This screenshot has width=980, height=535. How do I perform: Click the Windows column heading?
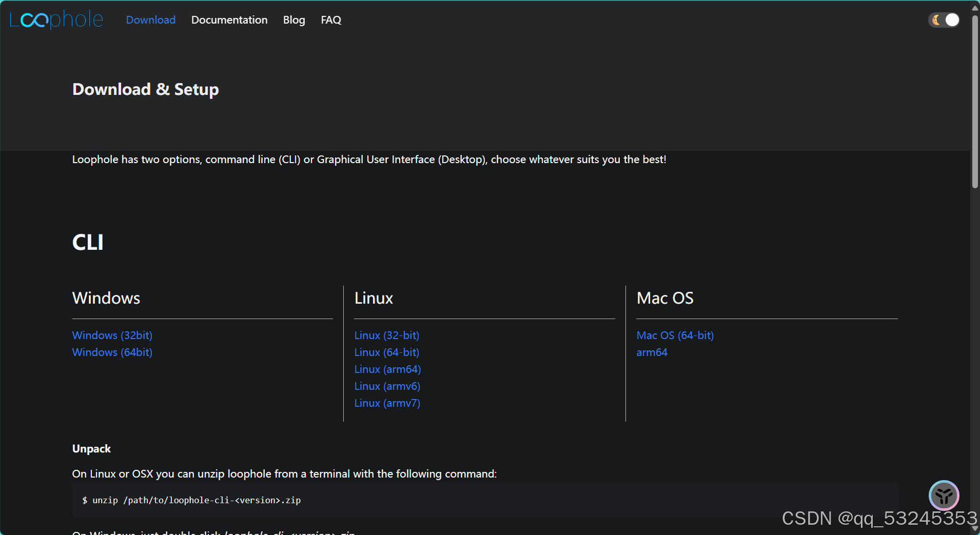coord(106,298)
